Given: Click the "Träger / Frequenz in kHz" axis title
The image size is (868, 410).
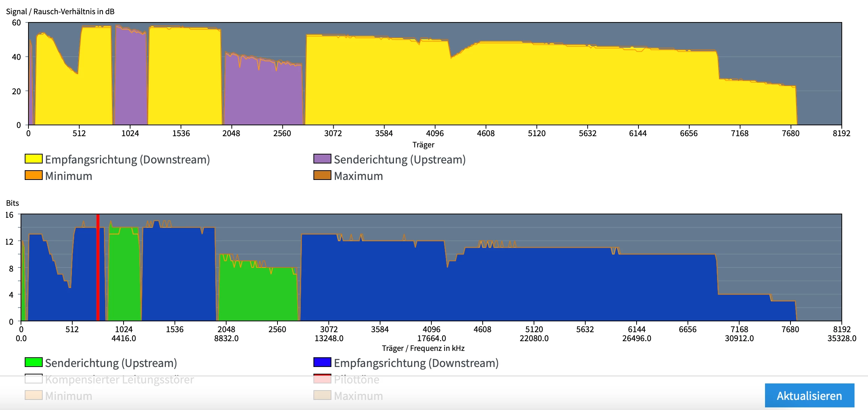Looking at the screenshot, I should pos(423,348).
